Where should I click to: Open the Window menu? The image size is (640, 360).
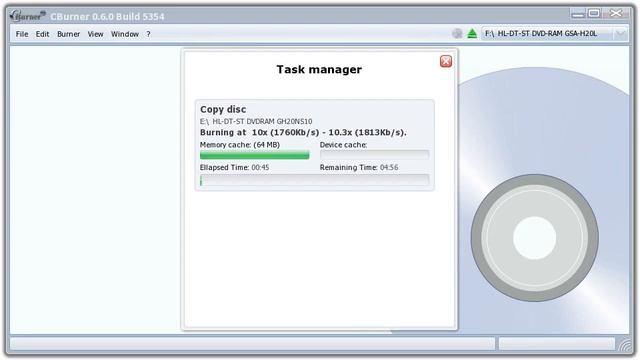(125, 34)
